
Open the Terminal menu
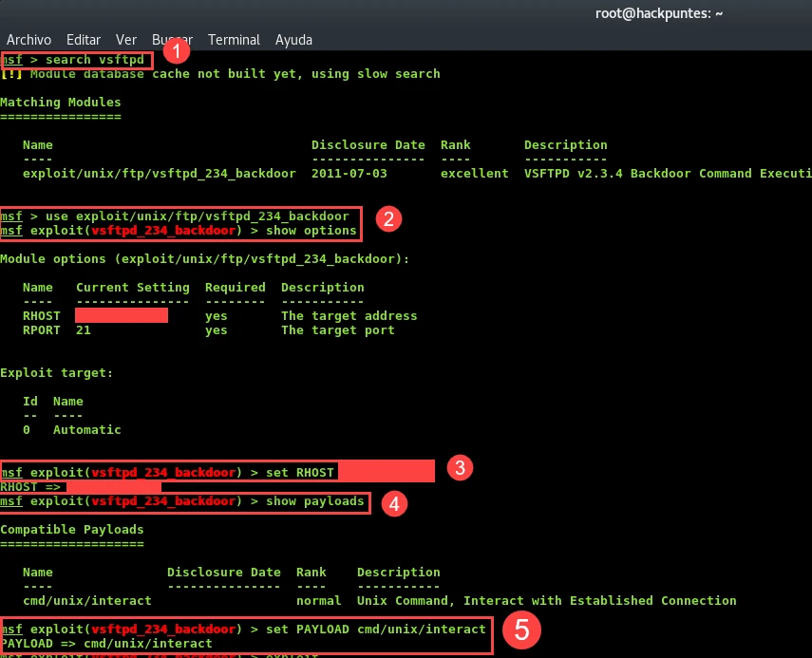234,40
